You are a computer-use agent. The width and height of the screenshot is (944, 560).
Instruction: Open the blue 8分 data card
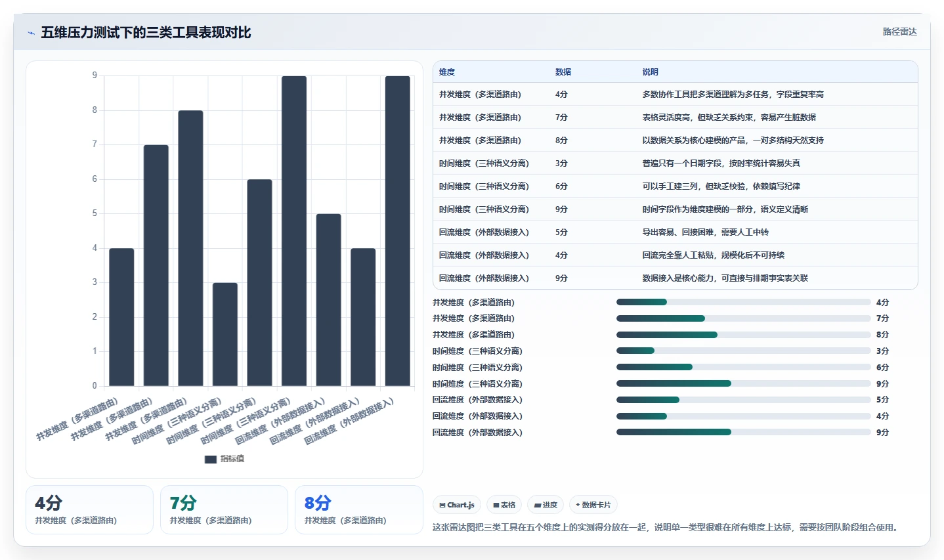[359, 510]
